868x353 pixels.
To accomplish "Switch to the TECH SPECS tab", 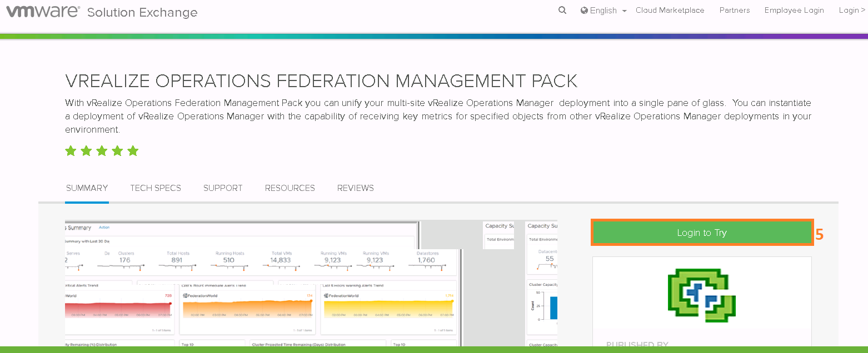I will click(x=156, y=188).
